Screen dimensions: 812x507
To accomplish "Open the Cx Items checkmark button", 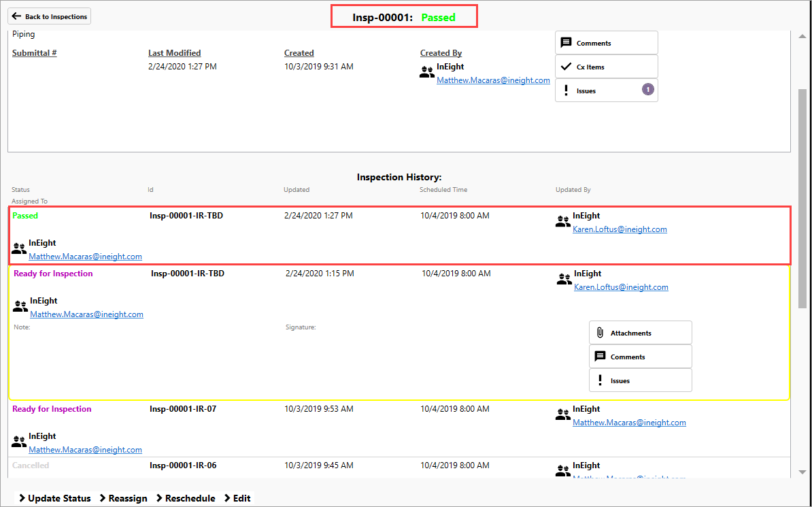I will 606,67.
